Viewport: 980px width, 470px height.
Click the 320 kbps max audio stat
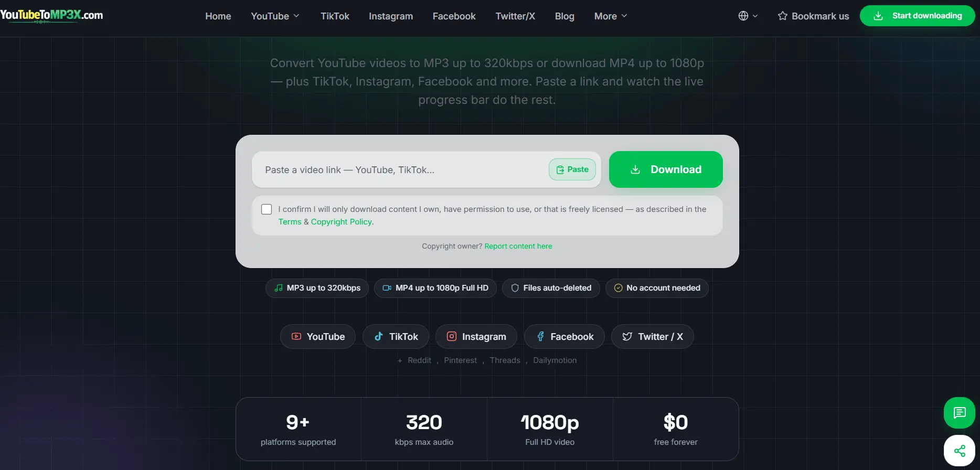(x=424, y=430)
